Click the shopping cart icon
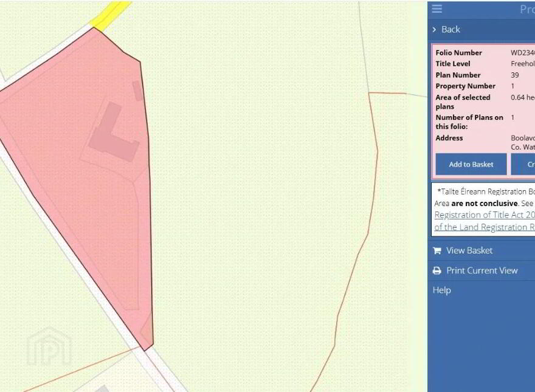535x392 pixels. coord(437,251)
